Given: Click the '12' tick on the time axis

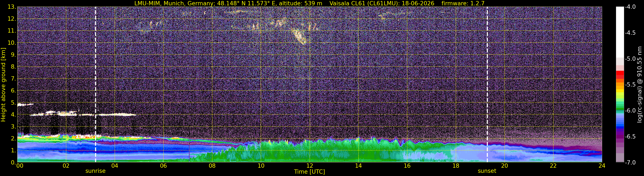Looking at the screenshot, I should [x=310, y=166].
